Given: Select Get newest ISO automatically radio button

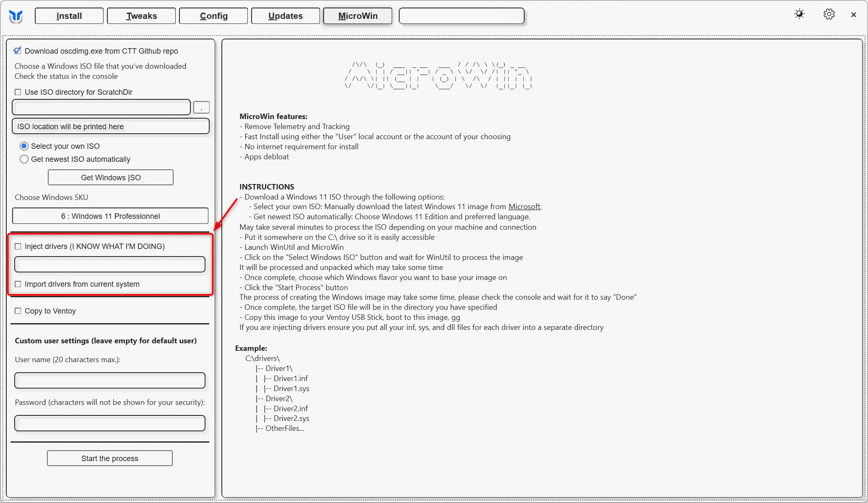Looking at the screenshot, I should (23, 159).
